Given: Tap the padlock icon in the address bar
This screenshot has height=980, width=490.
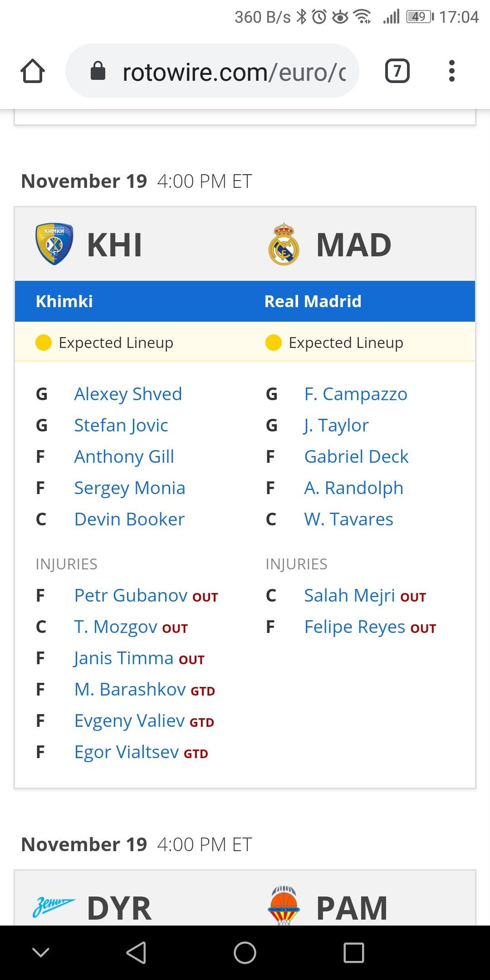Looking at the screenshot, I should click(x=98, y=71).
